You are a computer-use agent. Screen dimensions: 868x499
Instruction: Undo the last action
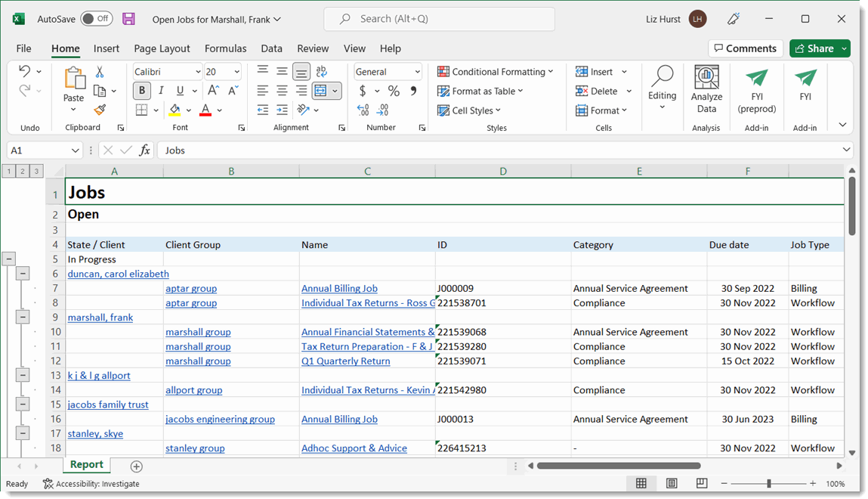(x=24, y=71)
